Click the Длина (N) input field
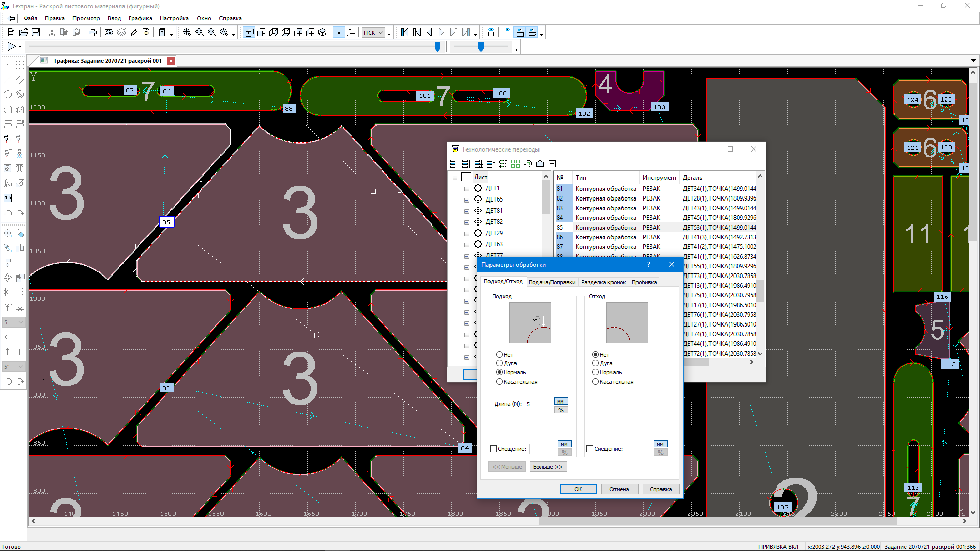This screenshot has width=980, height=551. click(537, 404)
